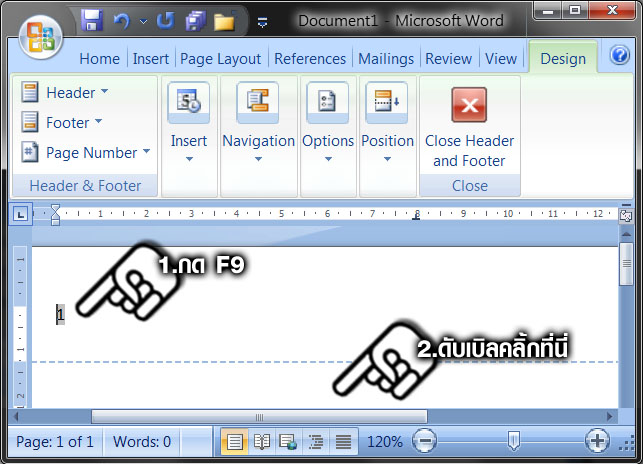Screen dimensions: 643x464
Task: Click the tab selector at ruler corner
Action: (x=21, y=214)
